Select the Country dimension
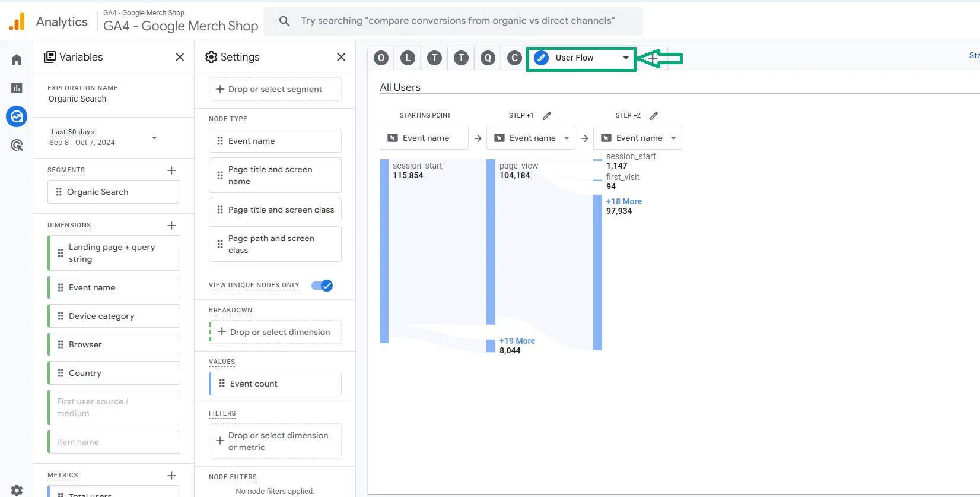The height and width of the screenshot is (497, 980). point(114,373)
